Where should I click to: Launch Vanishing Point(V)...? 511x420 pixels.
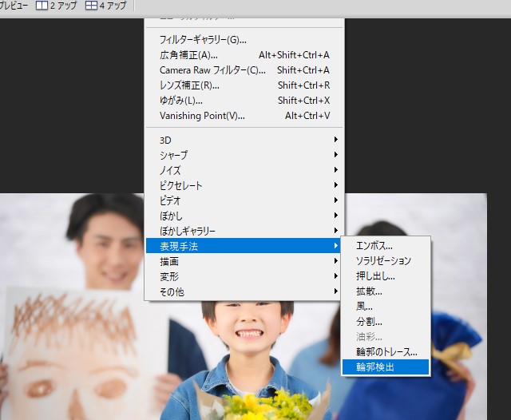click(x=244, y=115)
